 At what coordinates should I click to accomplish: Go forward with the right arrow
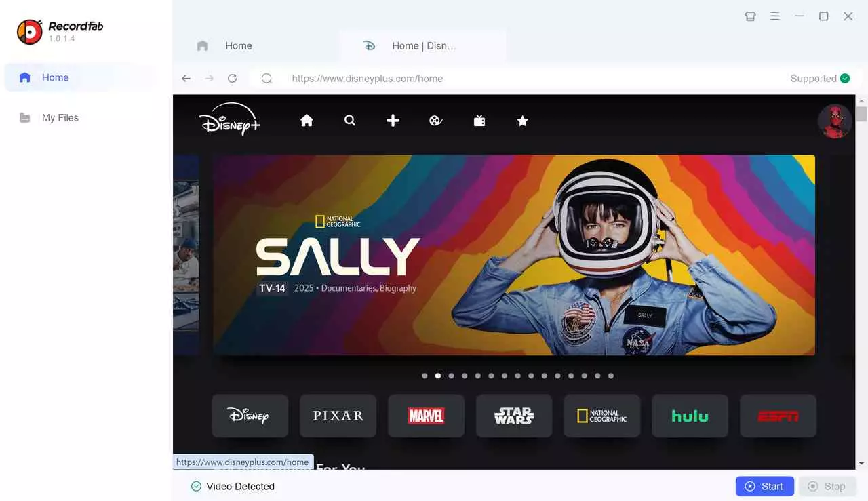point(210,79)
